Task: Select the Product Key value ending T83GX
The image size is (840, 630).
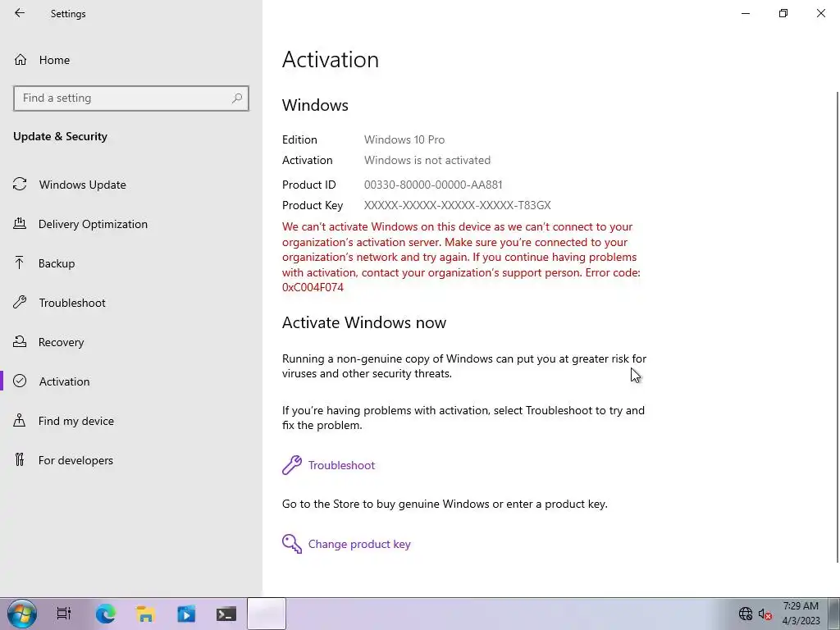Action: (x=458, y=205)
